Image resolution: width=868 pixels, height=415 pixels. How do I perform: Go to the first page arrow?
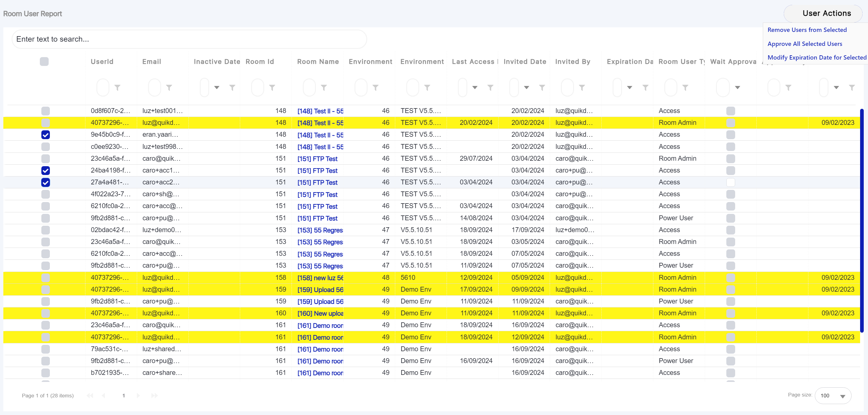pyautogui.click(x=90, y=396)
